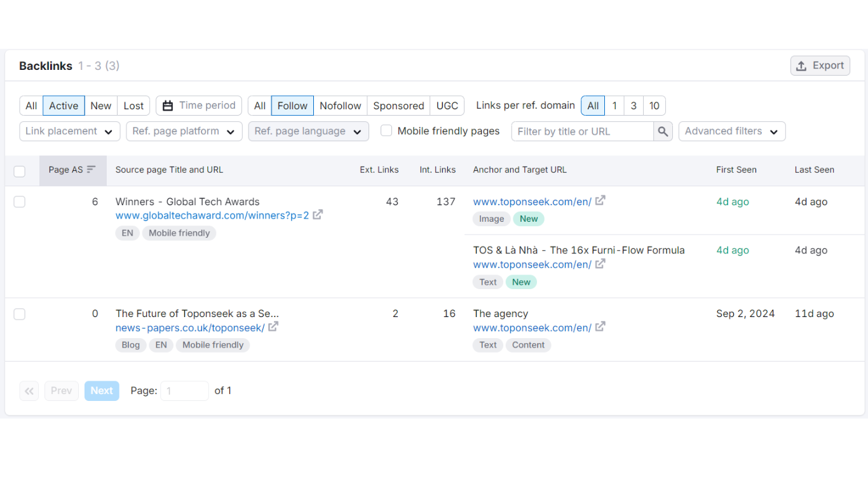This screenshot has height=488, width=868.
Task: Click external link icon next to The agency target URL
Action: tap(600, 327)
